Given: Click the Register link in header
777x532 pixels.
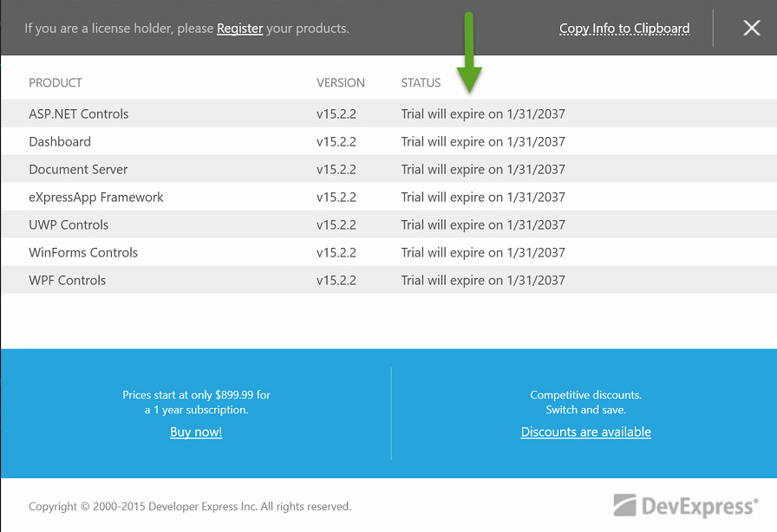Looking at the screenshot, I should (239, 29).
